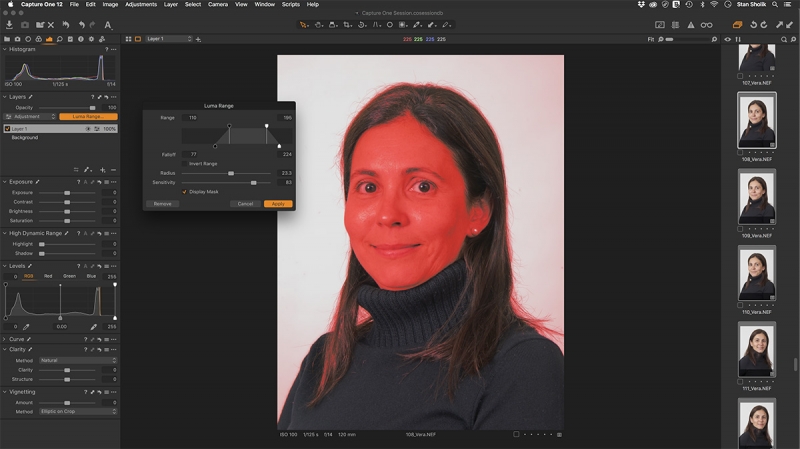
Task: Click the grid overlay icon in toolbar
Action: (676, 24)
